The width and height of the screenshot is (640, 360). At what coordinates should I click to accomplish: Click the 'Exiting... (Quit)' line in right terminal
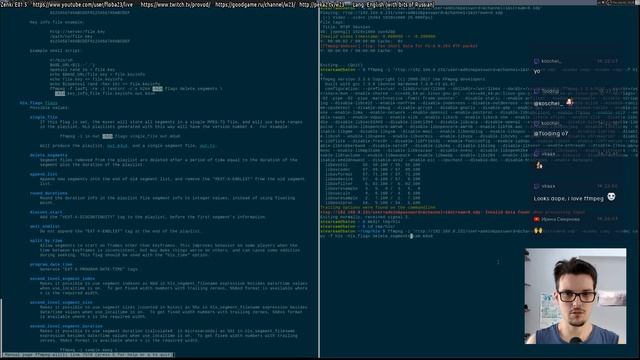341,65
